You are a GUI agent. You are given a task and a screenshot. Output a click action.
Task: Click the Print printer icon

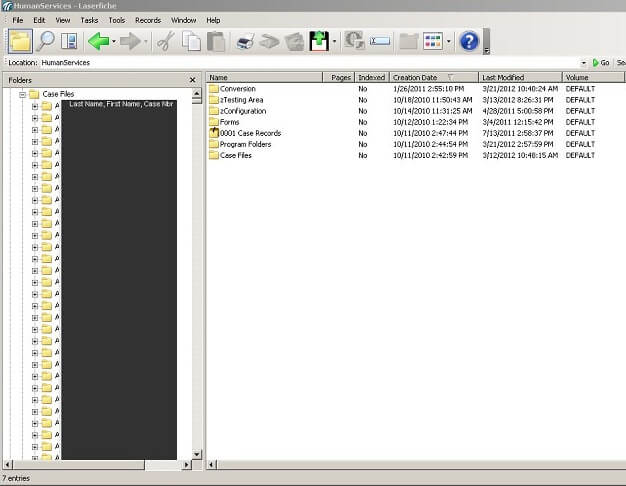pyautogui.click(x=245, y=42)
